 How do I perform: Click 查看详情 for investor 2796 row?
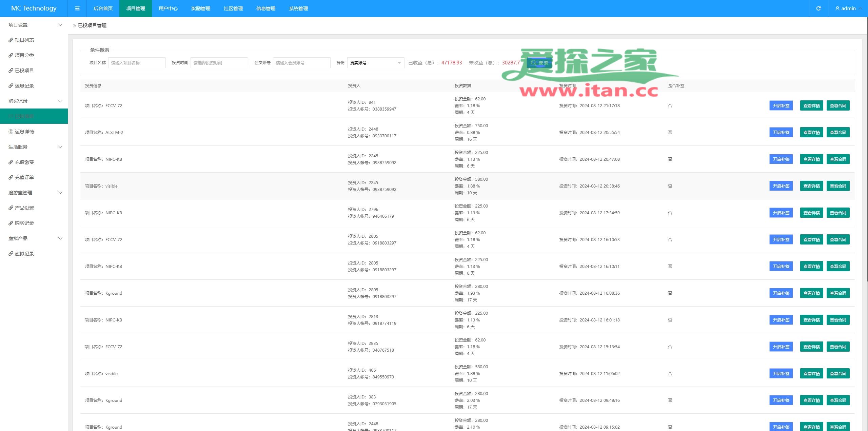click(x=811, y=213)
